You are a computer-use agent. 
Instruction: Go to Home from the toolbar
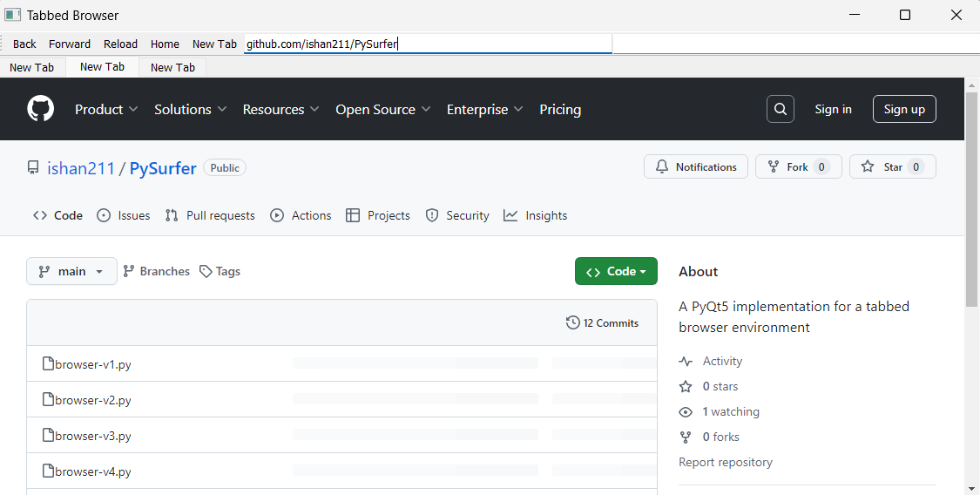pos(165,44)
